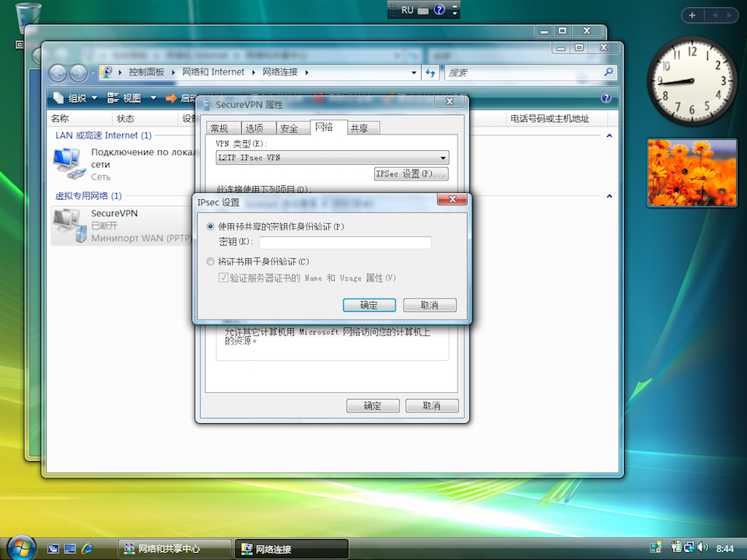Click 确定 in SecureVPN properties dialog
This screenshot has width=747, height=560.
[373, 406]
